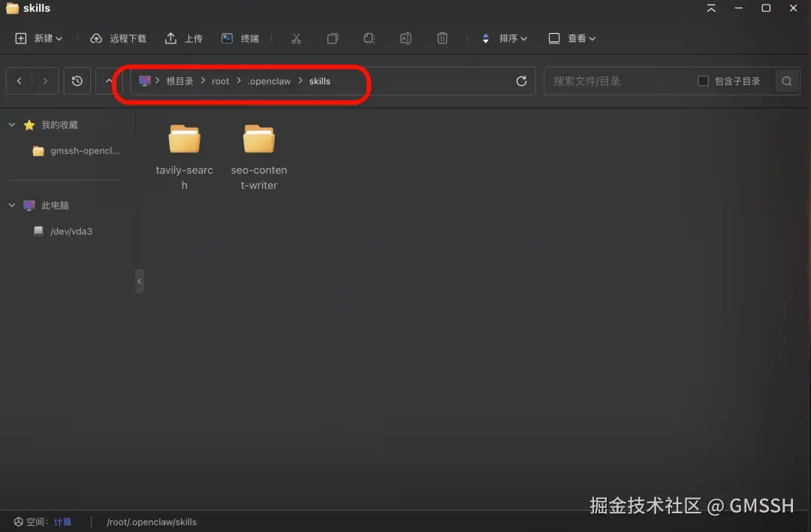Open the 查看 view menu
The width and height of the screenshot is (811, 532).
coord(571,38)
